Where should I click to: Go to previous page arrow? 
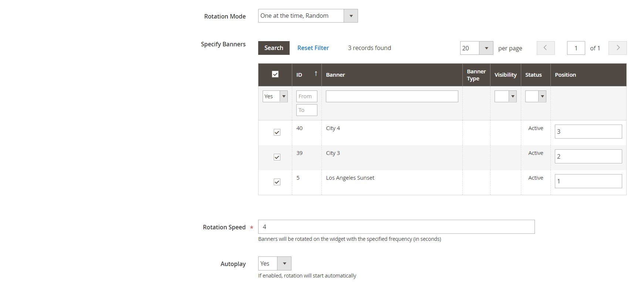pos(546,48)
